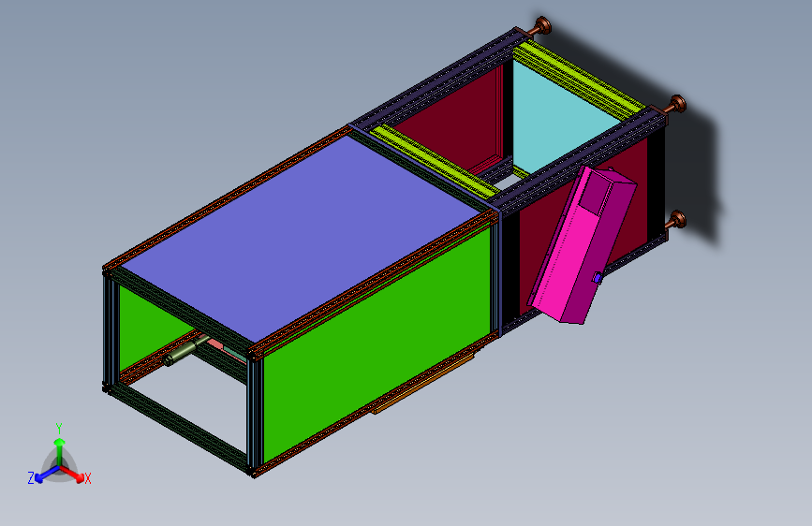Image resolution: width=812 pixels, height=526 pixels.
Task: Select the large green side panel
Action: coord(378,342)
